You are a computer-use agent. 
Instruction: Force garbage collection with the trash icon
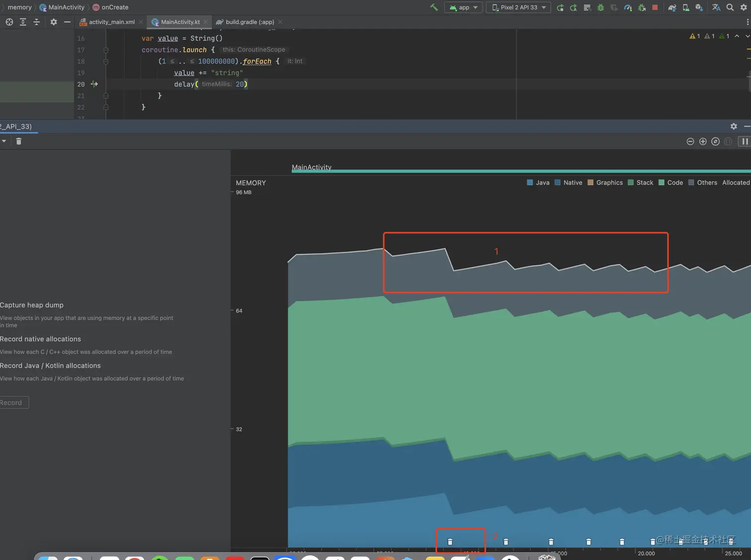pos(19,142)
